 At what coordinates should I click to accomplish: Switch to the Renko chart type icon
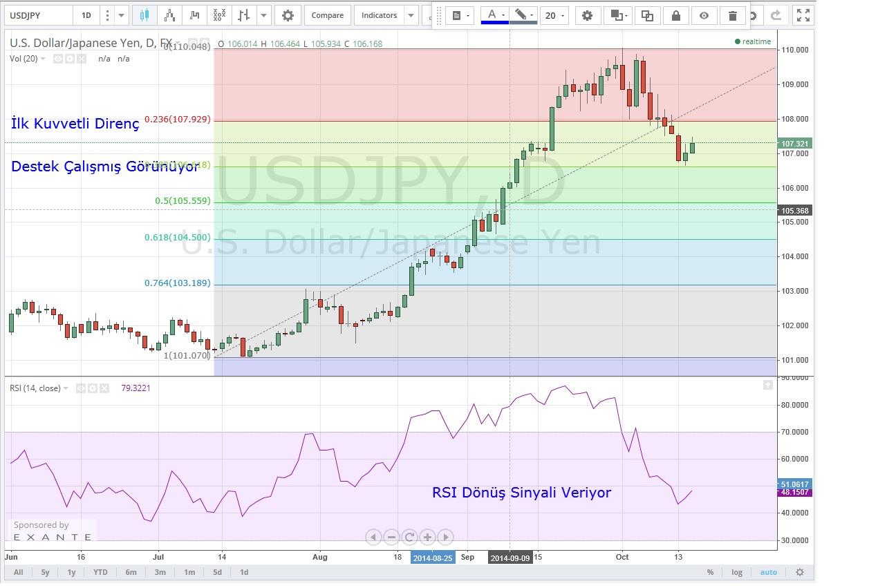coord(169,15)
